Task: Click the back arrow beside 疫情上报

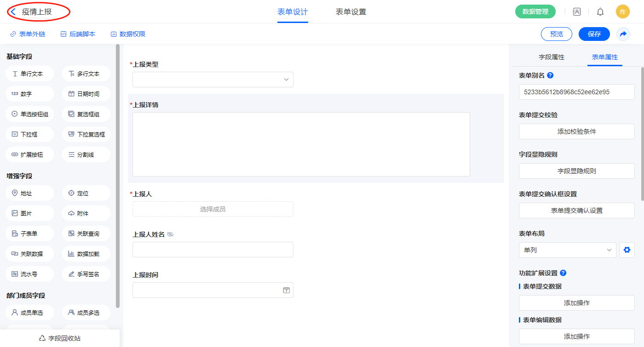Action: tap(13, 12)
